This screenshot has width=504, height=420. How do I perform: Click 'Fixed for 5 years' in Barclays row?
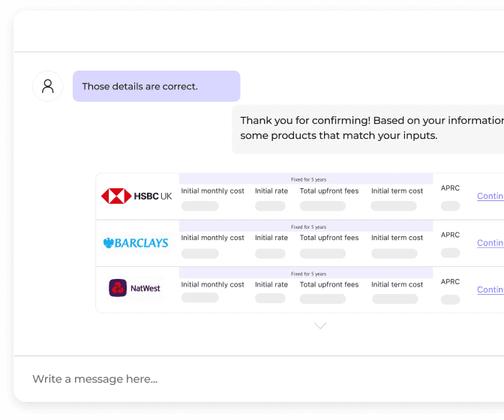click(308, 226)
